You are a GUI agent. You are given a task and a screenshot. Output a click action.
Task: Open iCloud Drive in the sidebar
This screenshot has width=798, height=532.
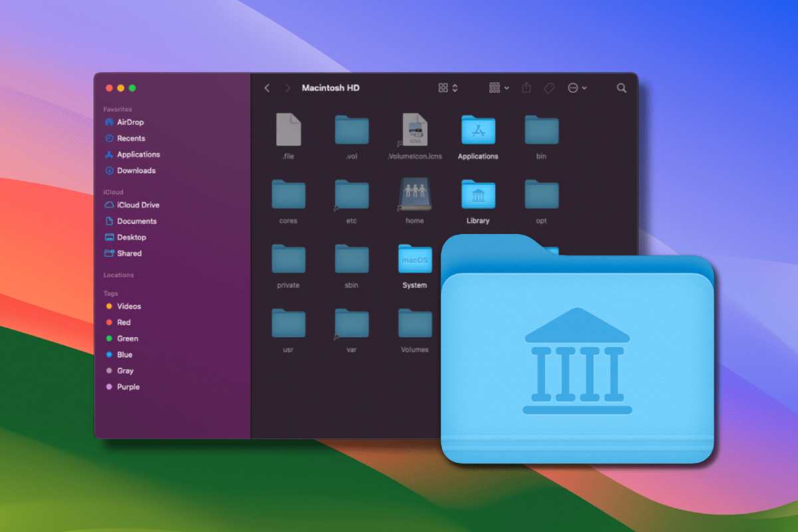point(138,205)
